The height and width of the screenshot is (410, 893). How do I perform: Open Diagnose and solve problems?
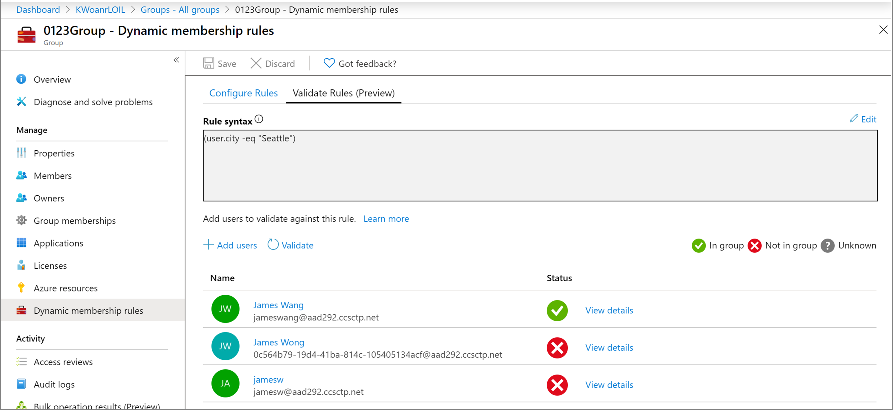pyautogui.click(x=93, y=102)
